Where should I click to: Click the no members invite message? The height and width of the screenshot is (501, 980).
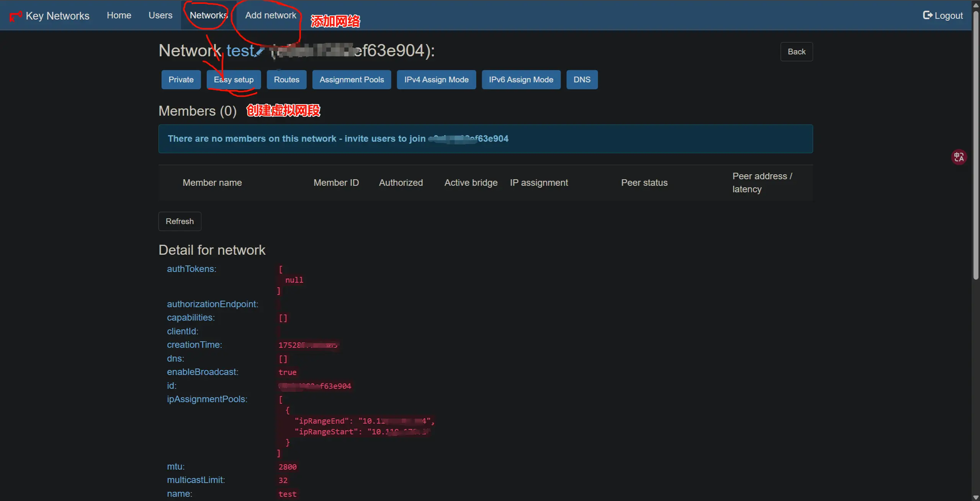coord(486,139)
